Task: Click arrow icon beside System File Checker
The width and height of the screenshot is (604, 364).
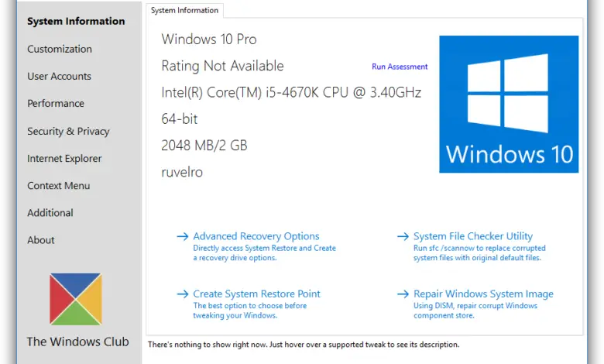Action: (403, 236)
